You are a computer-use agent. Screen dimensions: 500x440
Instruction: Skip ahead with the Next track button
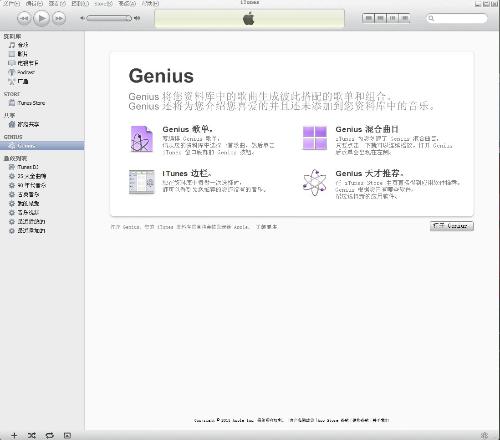[x=59, y=18]
